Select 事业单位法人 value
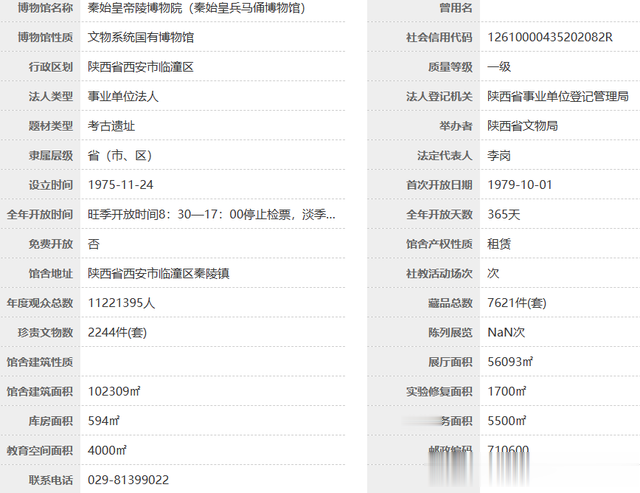The height and width of the screenshot is (493, 640). click(x=123, y=96)
